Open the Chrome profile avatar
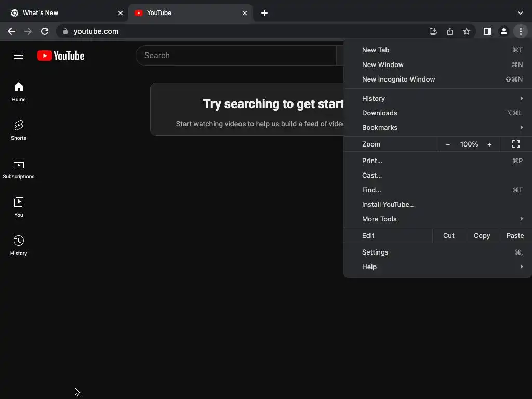 tap(504, 31)
